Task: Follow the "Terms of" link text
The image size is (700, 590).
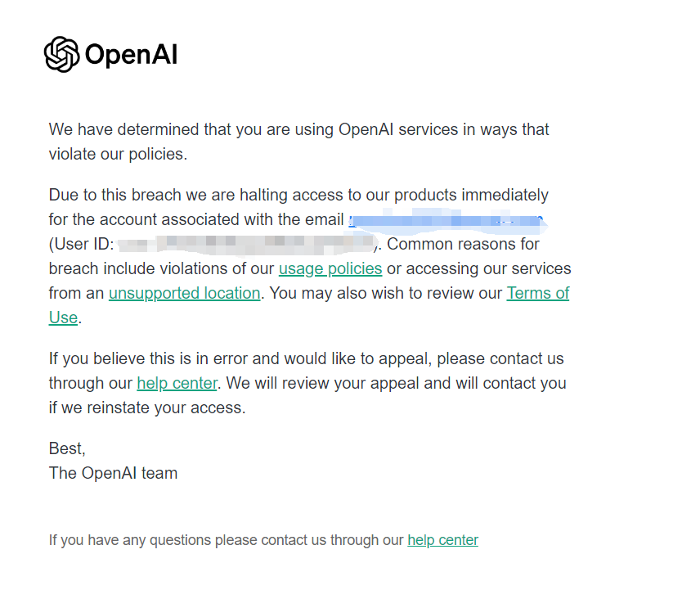Action: 538,293
